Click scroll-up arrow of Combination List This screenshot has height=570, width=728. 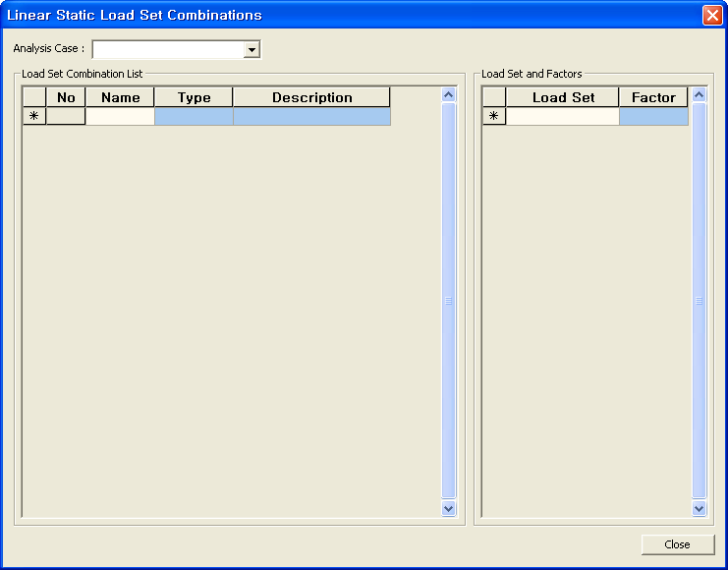coord(449,94)
